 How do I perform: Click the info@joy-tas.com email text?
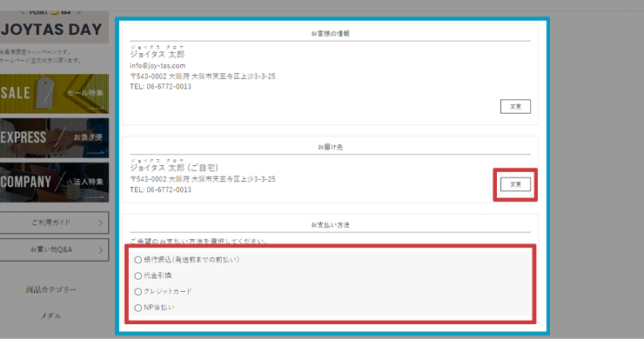pyautogui.click(x=158, y=66)
